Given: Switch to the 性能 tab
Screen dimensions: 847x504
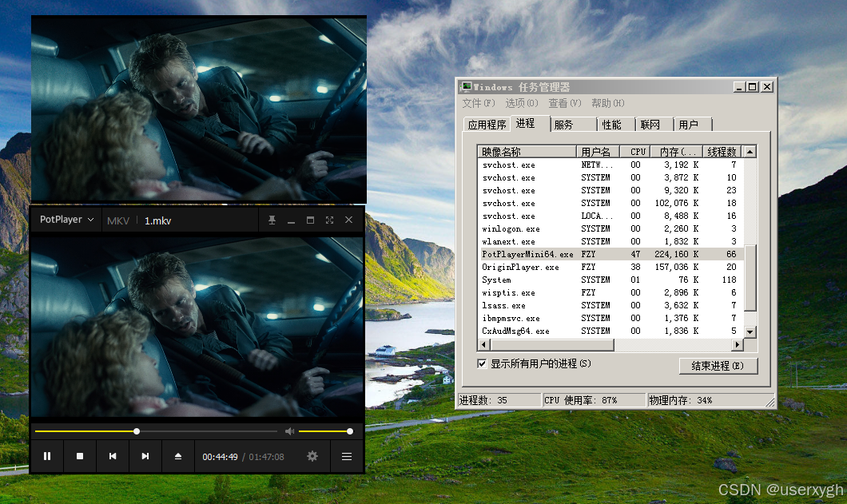Looking at the screenshot, I should tap(615, 125).
